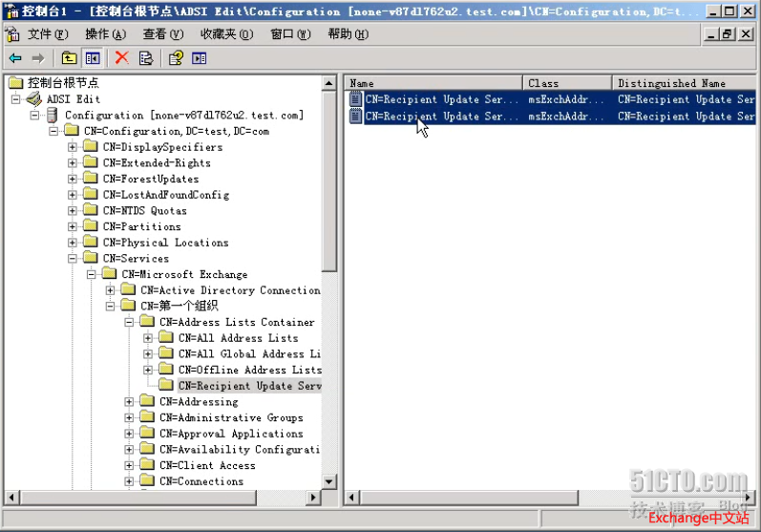This screenshot has width=761, height=532.
Task: Click tree pane vertical scrollbar down arrow
Action: [x=329, y=481]
